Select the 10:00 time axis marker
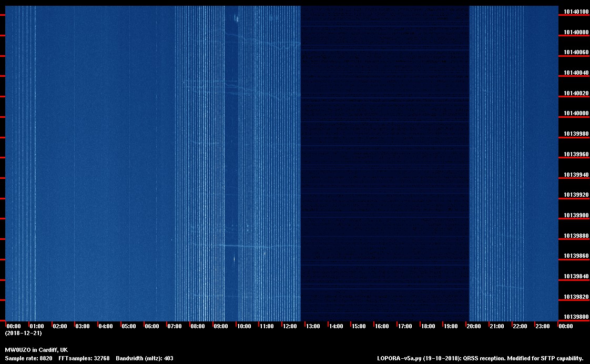Viewport: 590px width, 364px height. click(x=243, y=327)
